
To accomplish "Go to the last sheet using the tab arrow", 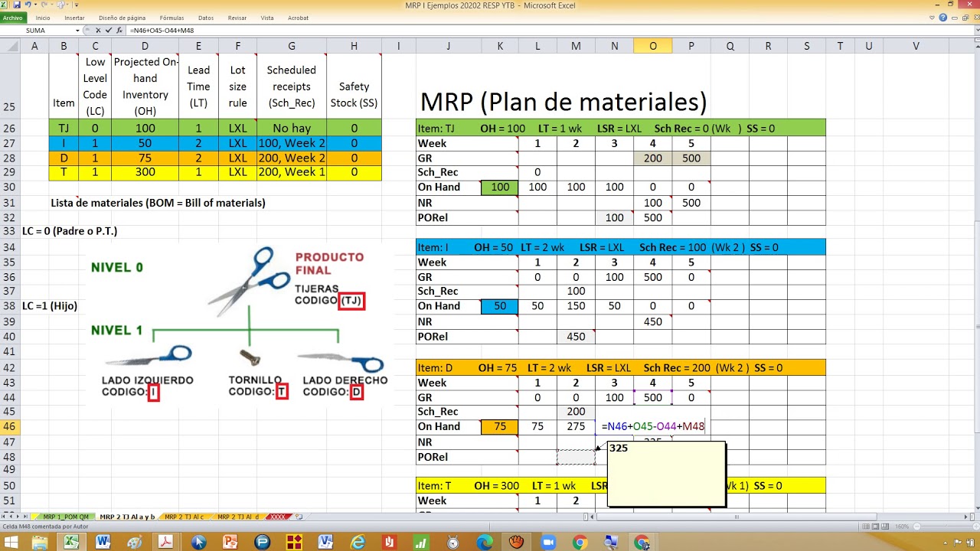I will (x=25, y=517).
